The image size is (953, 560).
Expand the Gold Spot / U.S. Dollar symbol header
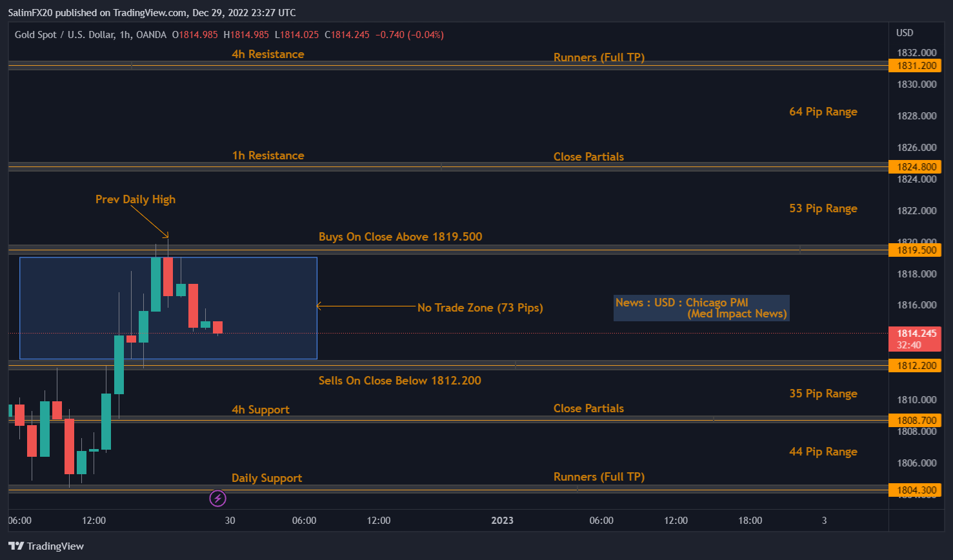click(x=65, y=35)
